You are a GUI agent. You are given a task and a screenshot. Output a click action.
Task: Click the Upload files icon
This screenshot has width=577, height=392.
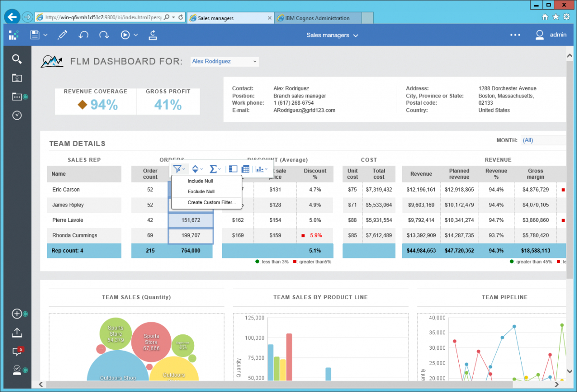pyautogui.click(x=17, y=332)
